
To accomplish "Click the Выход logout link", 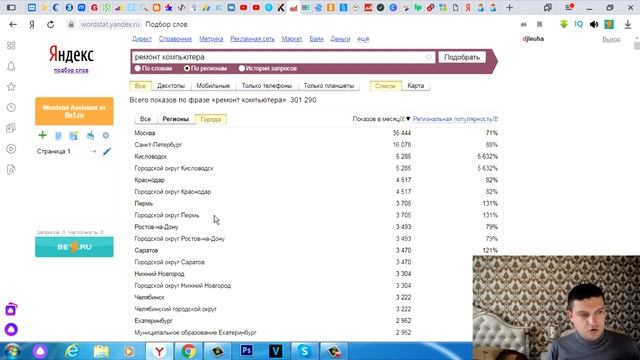I will pos(611,39).
